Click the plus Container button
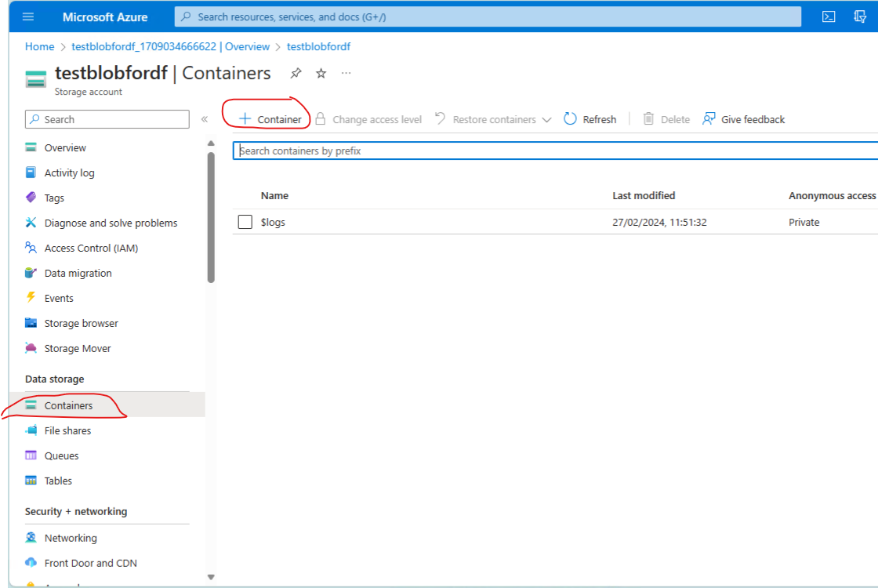This screenshot has height=588, width=878. [x=270, y=119]
